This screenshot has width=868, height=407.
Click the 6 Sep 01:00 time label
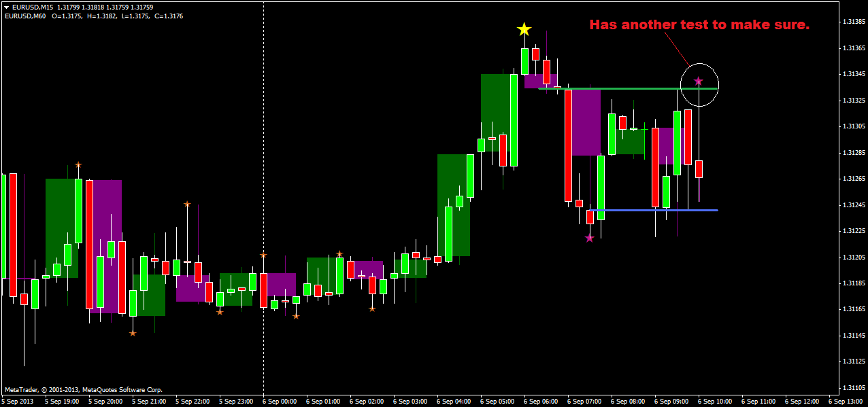[324, 402]
